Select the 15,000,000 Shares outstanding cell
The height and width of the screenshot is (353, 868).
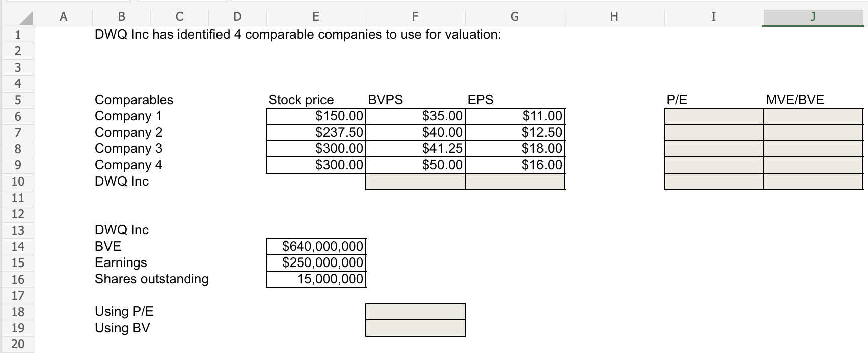(315, 279)
